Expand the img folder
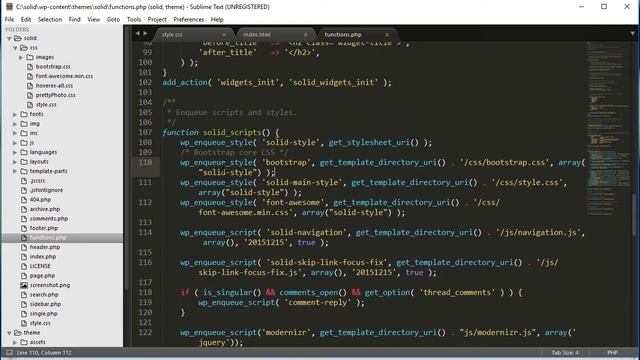 pyautogui.click(x=15, y=124)
